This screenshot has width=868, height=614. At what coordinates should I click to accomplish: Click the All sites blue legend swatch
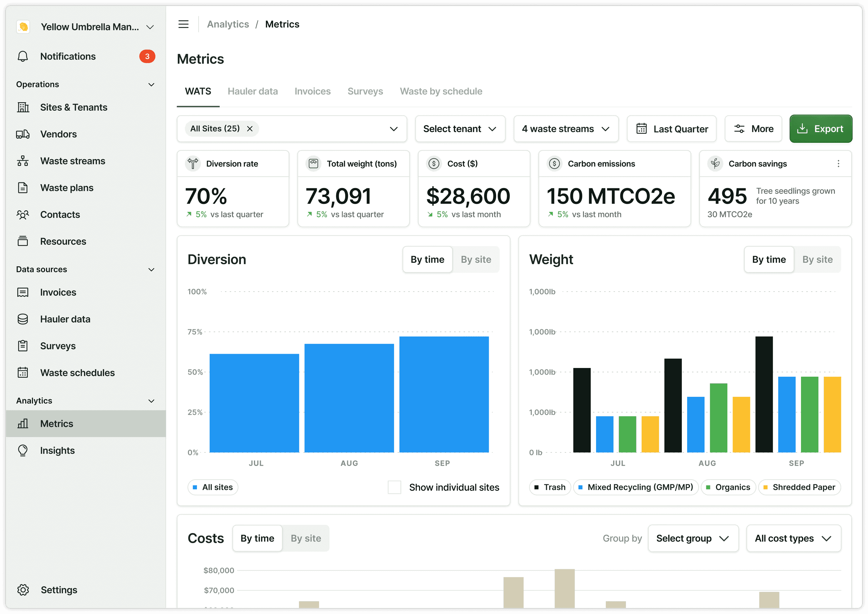pyautogui.click(x=195, y=488)
